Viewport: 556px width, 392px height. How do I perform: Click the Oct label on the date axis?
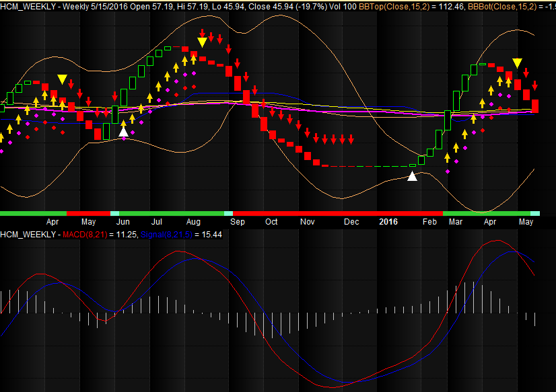[x=271, y=222]
